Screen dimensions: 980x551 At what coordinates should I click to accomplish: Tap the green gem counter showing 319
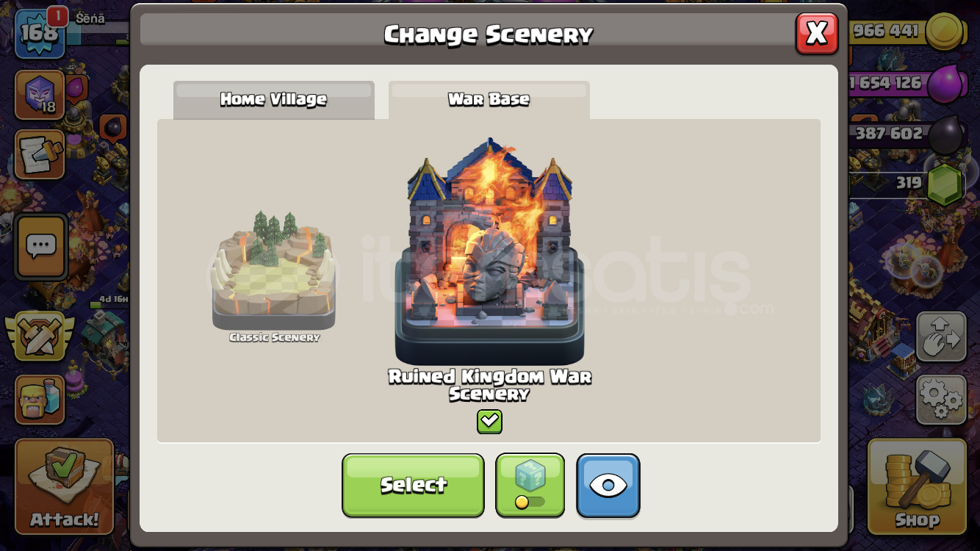pos(911,183)
